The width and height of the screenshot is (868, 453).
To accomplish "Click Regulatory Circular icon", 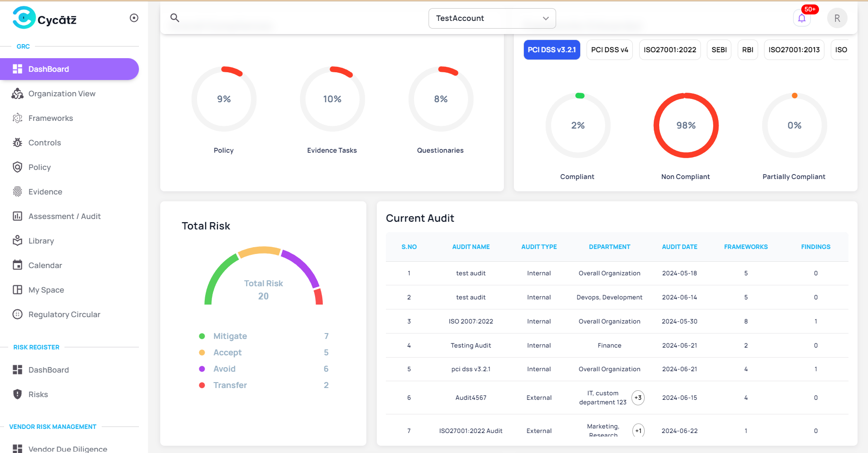I will [x=17, y=314].
